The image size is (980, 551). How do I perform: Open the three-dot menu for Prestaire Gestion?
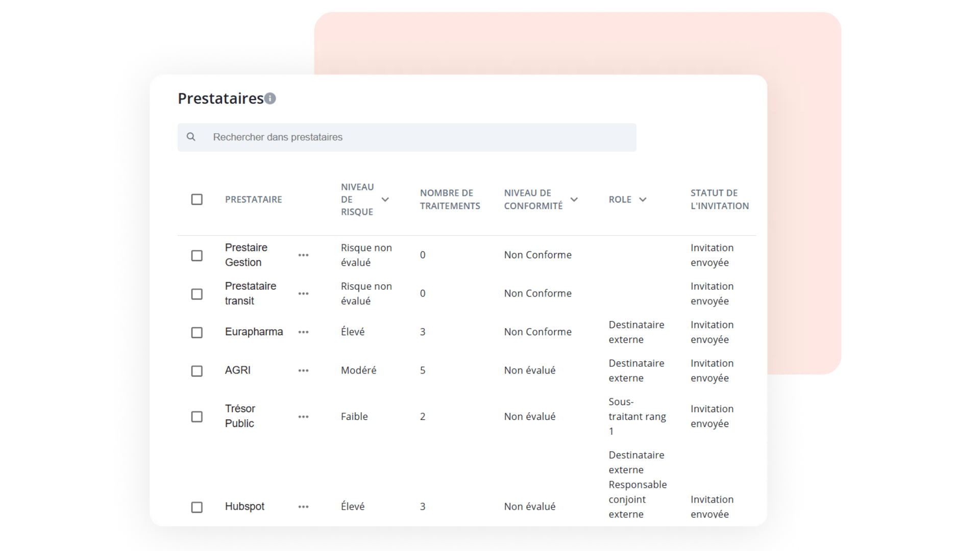click(x=303, y=255)
